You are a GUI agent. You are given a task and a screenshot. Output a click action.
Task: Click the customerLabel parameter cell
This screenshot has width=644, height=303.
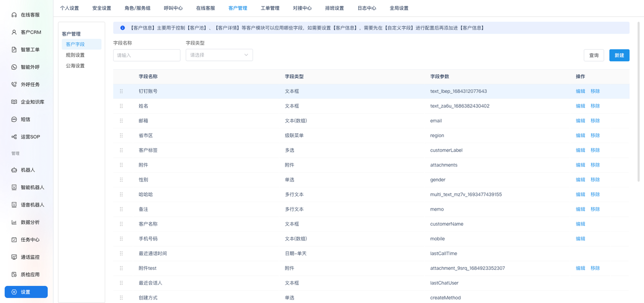click(x=446, y=150)
